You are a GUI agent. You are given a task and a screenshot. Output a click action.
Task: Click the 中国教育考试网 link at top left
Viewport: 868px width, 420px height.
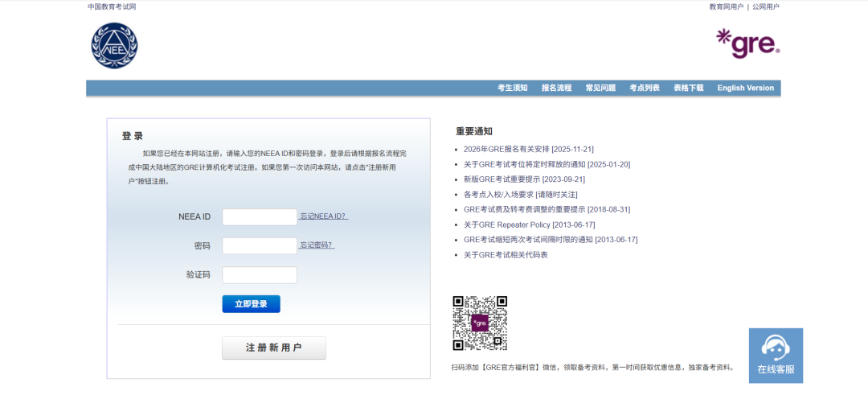(112, 6)
